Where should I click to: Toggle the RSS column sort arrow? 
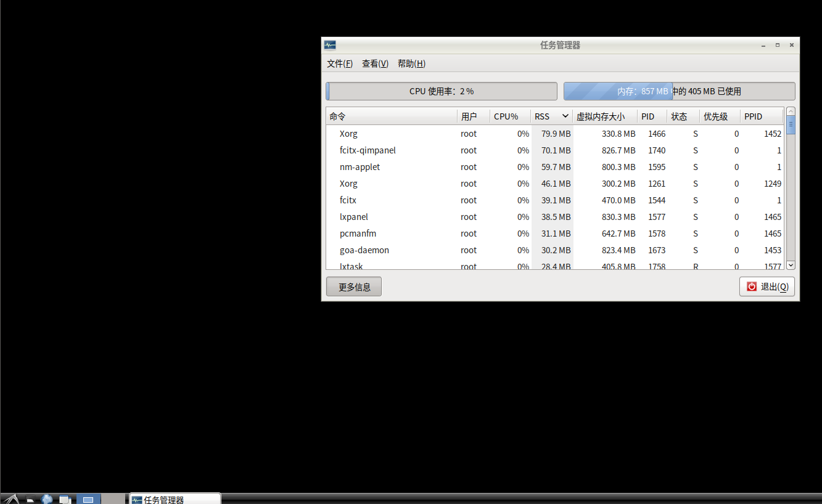(x=565, y=116)
